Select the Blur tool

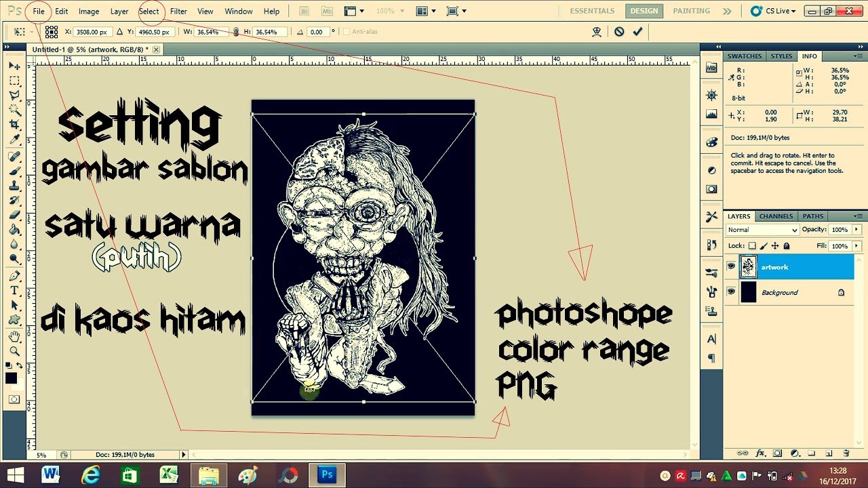(14, 244)
